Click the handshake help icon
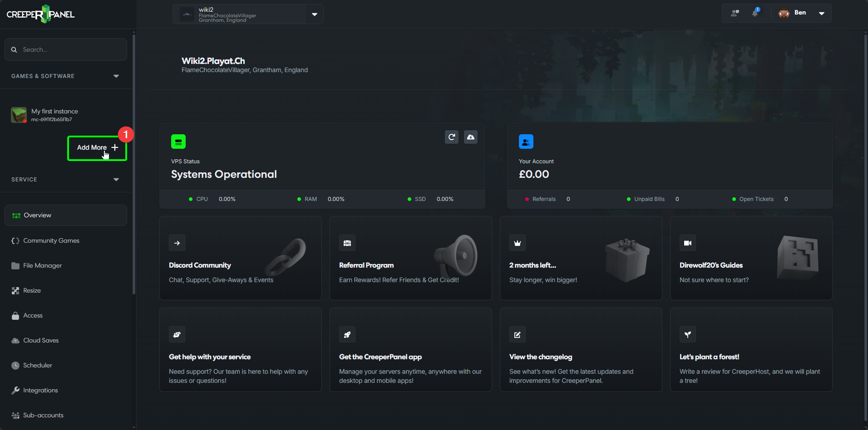Screen dimensions: 868x430 click(x=177, y=335)
